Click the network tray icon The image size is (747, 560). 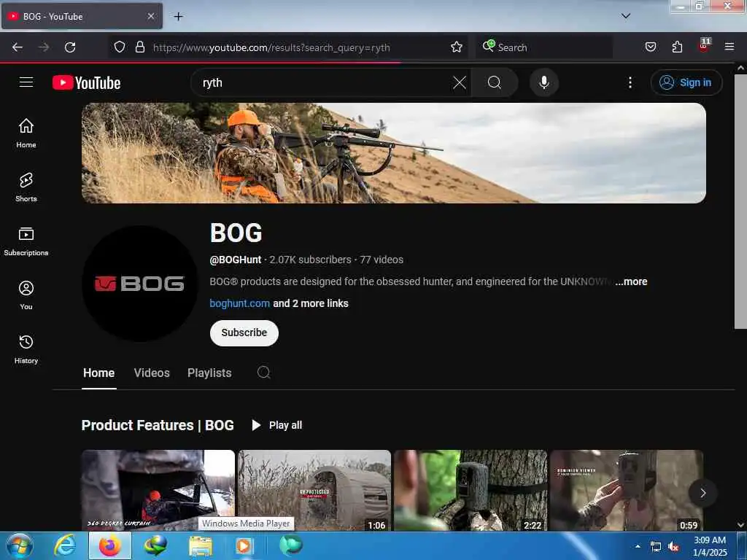coord(656,547)
